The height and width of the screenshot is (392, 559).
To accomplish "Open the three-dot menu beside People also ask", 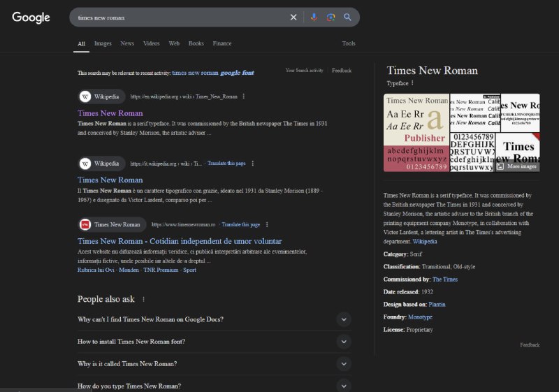I will coord(143,299).
